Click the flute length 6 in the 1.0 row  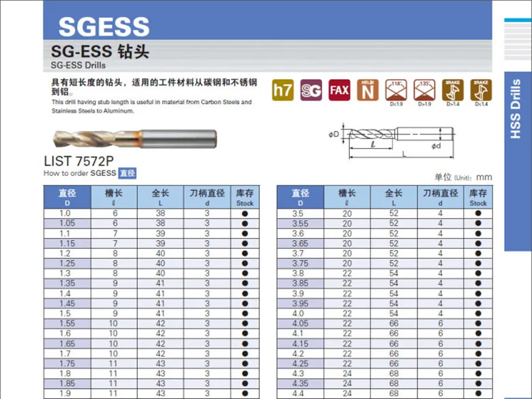tap(115, 213)
